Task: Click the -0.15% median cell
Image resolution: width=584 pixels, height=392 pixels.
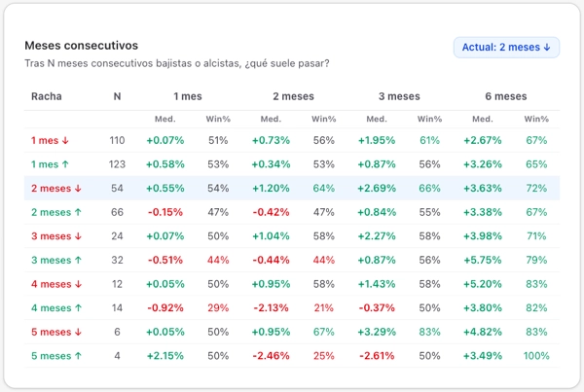Action: click(165, 212)
